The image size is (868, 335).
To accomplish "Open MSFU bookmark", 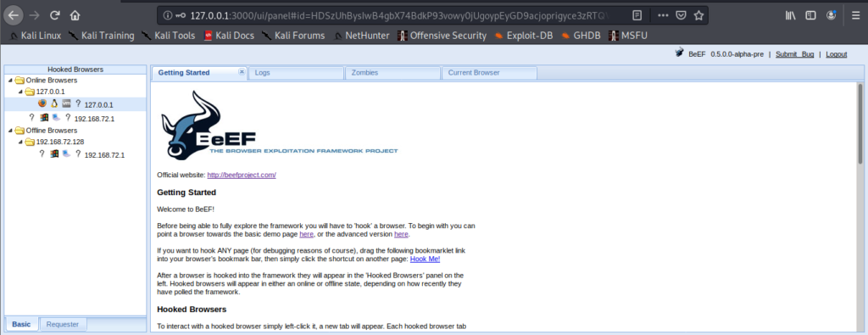I will [x=627, y=36].
